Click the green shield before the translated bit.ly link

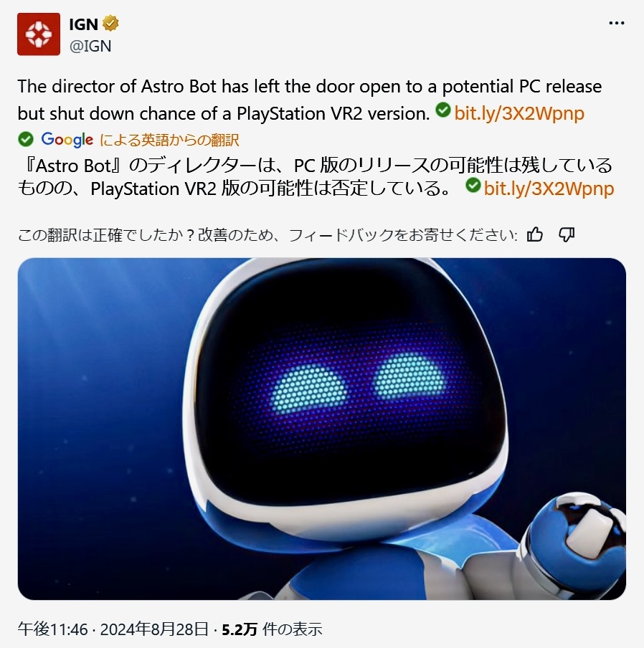click(473, 185)
